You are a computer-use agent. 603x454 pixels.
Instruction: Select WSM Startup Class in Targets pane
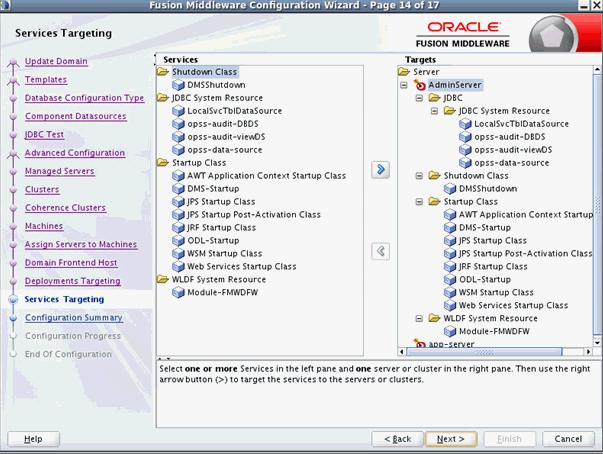496,293
